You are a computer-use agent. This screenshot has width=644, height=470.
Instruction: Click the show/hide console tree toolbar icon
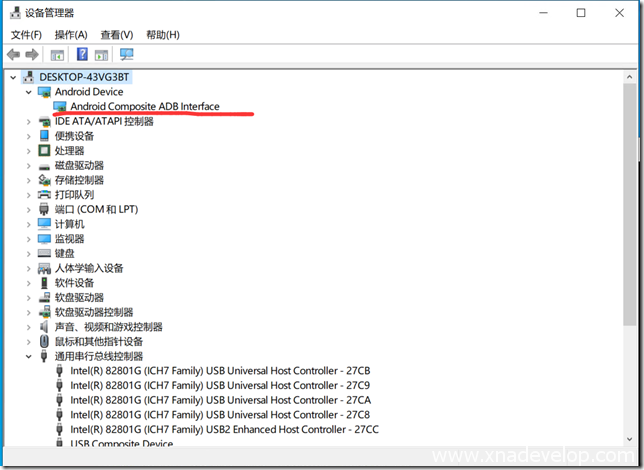[58, 54]
